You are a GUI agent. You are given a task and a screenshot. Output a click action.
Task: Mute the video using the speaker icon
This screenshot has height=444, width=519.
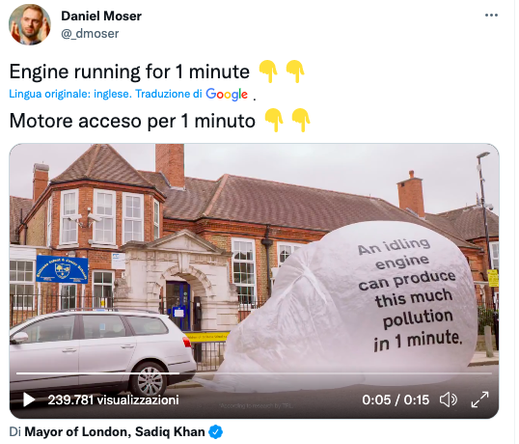click(448, 399)
